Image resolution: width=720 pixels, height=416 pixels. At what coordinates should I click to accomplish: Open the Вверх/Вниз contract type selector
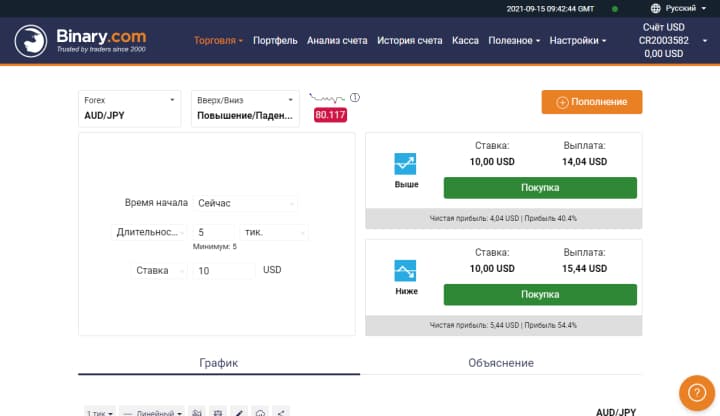tap(245, 108)
